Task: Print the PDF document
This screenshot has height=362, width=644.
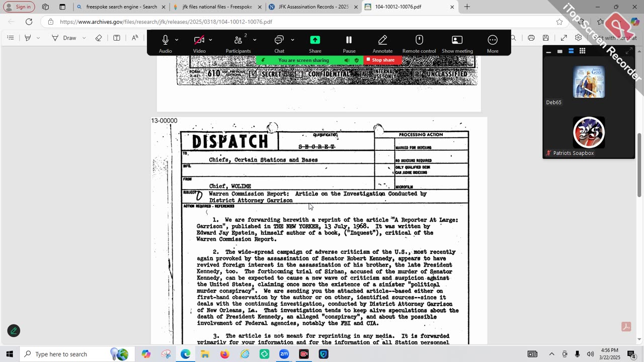Action: (x=531, y=38)
